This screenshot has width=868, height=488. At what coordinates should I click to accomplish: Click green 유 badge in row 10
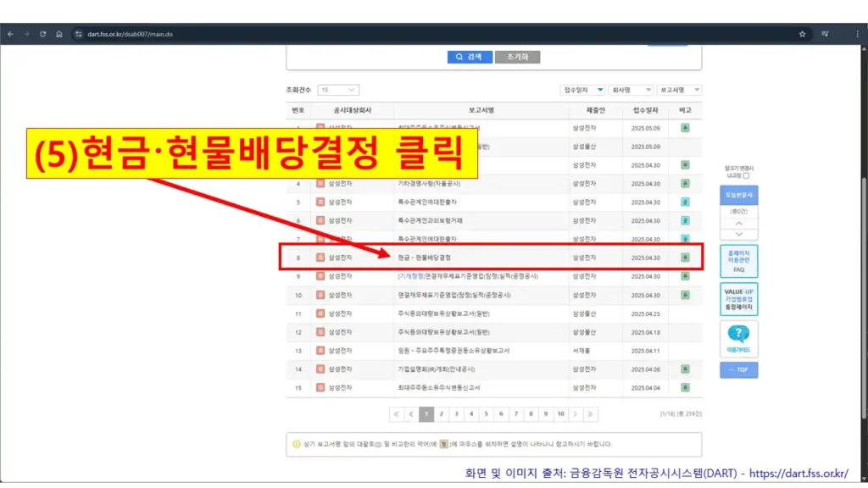pyautogui.click(x=685, y=295)
